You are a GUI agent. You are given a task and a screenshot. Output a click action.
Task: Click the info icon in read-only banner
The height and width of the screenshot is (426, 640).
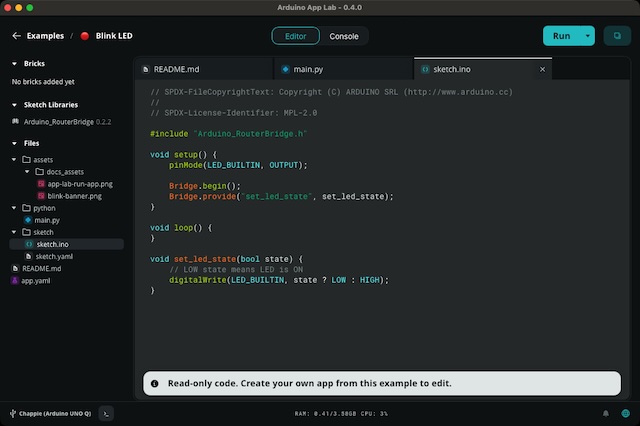(x=155, y=383)
